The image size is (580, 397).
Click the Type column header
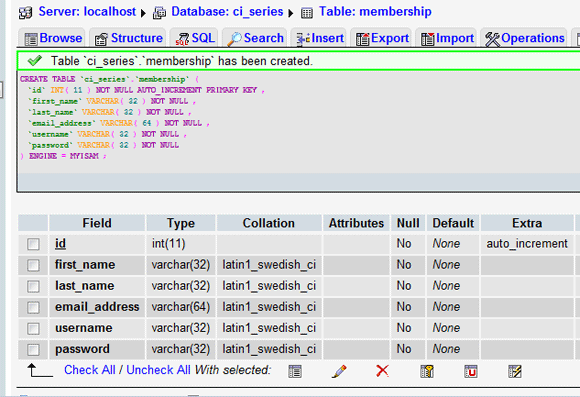coord(181,223)
